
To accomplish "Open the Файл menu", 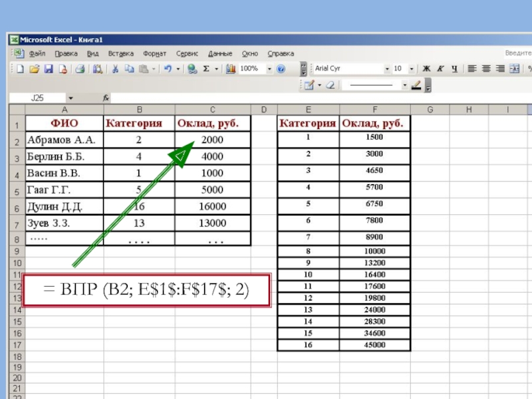I will (x=37, y=53).
